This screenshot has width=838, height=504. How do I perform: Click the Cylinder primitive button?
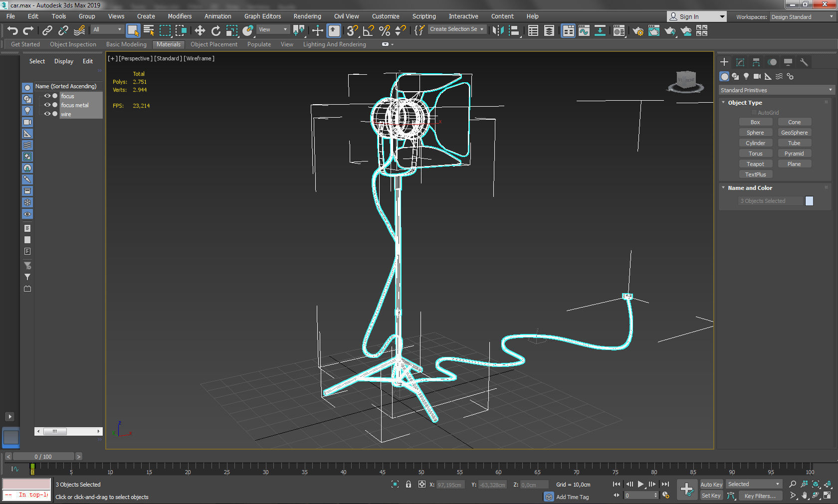pos(755,143)
